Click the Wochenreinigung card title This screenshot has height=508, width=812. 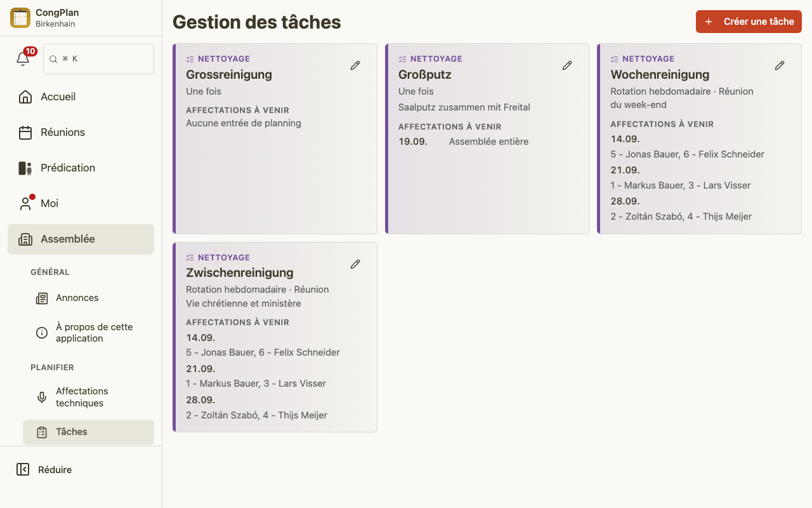point(660,74)
